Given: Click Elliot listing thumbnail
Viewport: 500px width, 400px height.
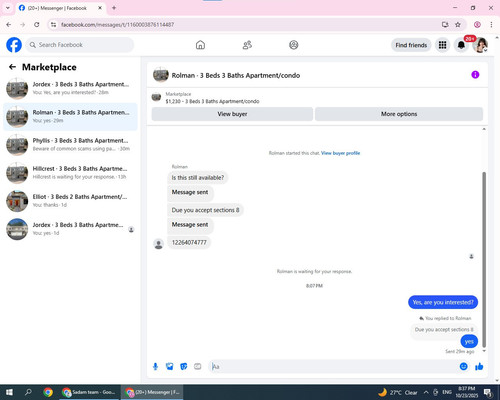Looking at the screenshot, I should [17, 201].
